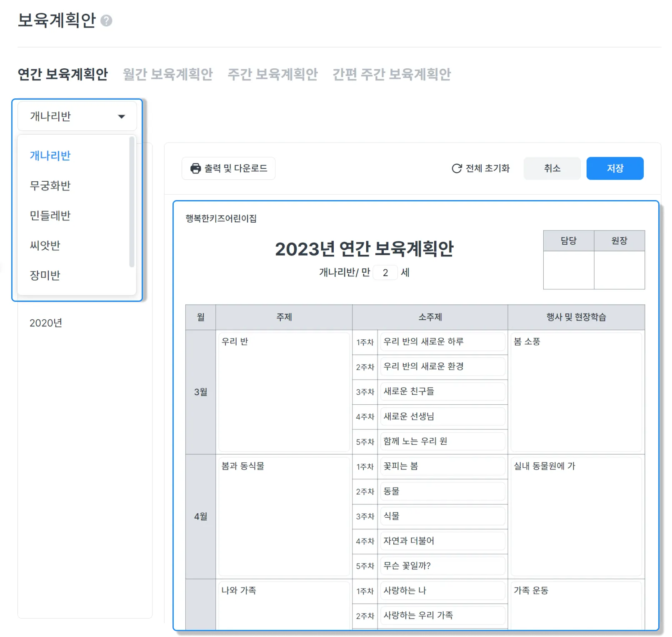Select the 2020년 year entry
672x637 pixels.
[46, 323]
